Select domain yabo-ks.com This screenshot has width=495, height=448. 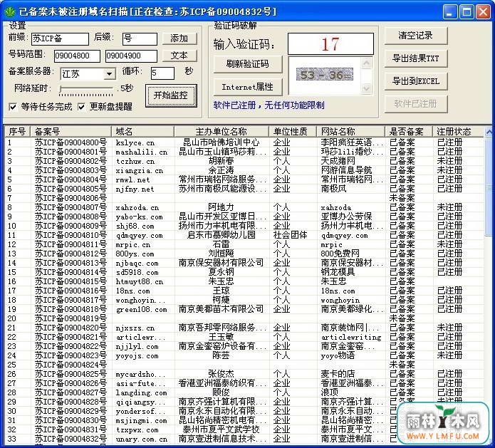[139, 217]
